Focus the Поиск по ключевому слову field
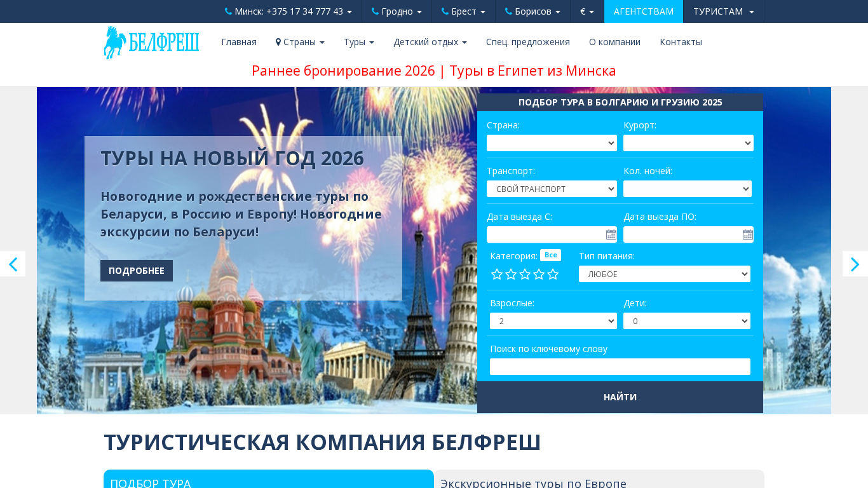 pyautogui.click(x=620, y=367)
